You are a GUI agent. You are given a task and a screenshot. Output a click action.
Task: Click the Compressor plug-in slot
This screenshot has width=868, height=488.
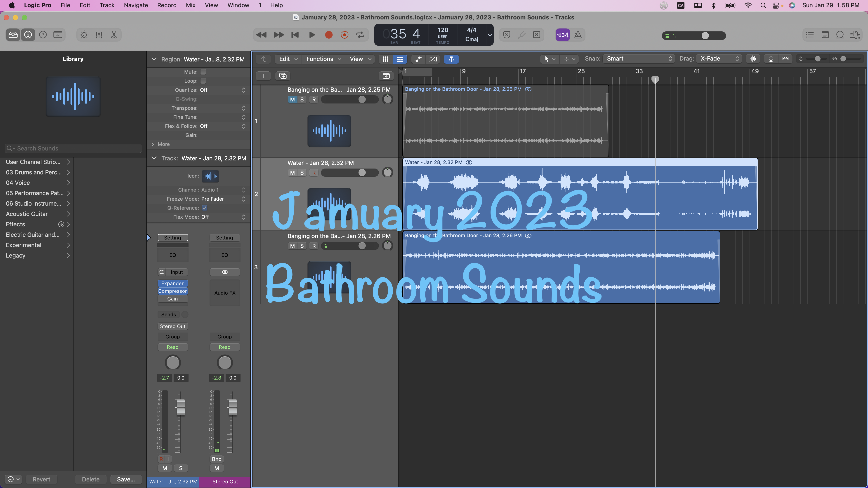point(172,291)
